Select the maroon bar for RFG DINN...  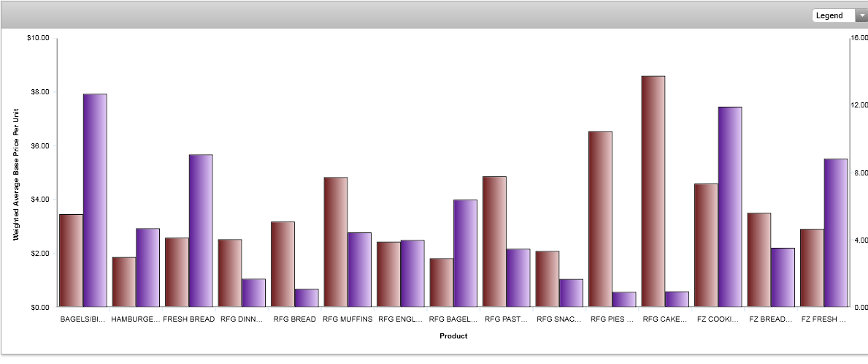pyautogui.click(x=230, y=273)
